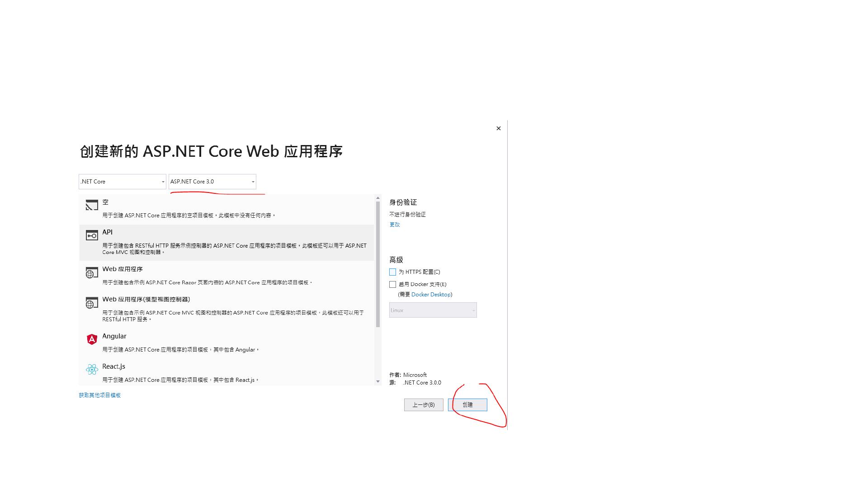868x488 pixels.
Task: Select the Empty (空) template icon
Action: (x=92, y=205)
